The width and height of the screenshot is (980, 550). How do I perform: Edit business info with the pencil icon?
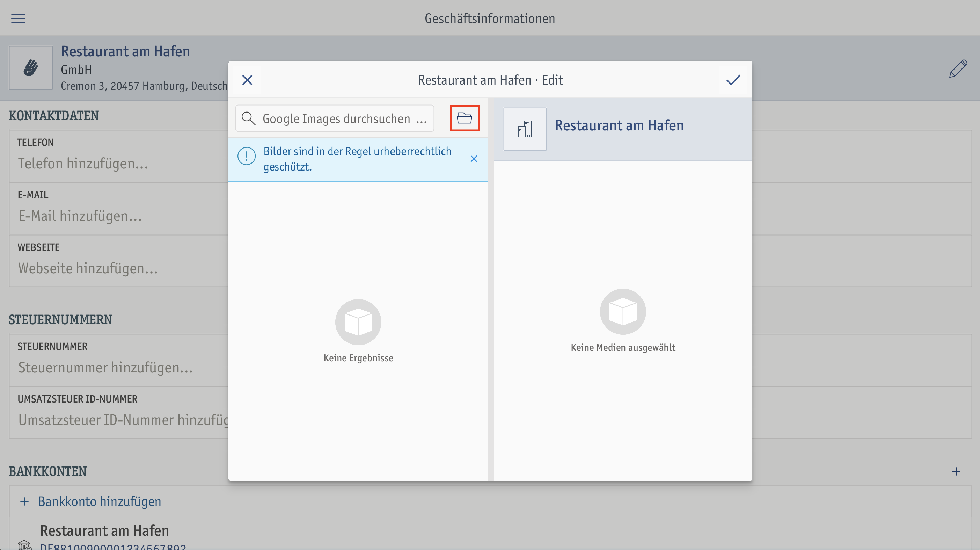[958, 69]
